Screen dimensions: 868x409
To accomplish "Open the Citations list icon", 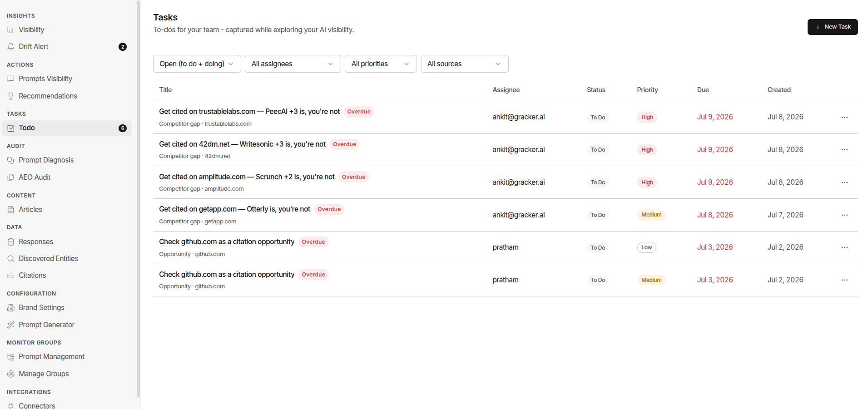I will 11,276.
